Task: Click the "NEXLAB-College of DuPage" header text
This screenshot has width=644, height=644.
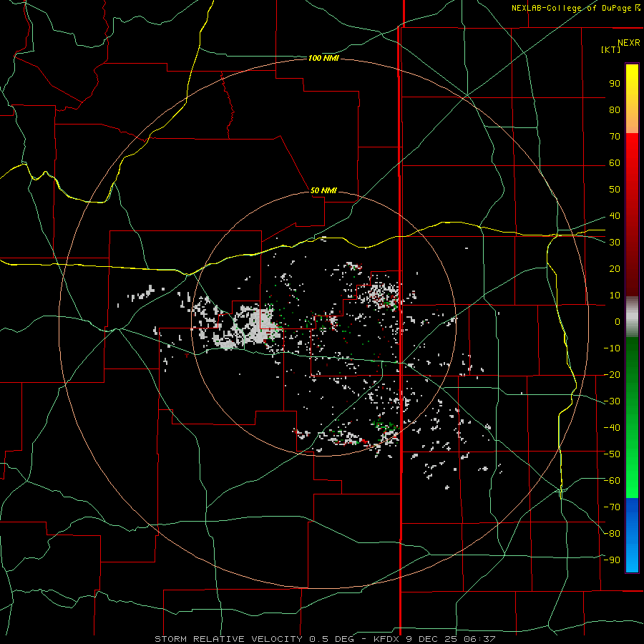Action: coord(573,8)
